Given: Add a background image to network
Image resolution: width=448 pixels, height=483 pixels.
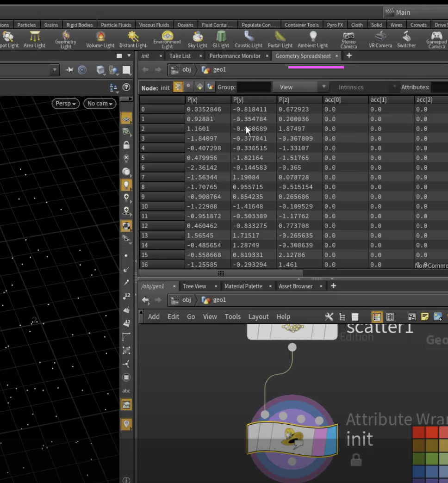Looking at the screenshot, I should pos(438,316).
